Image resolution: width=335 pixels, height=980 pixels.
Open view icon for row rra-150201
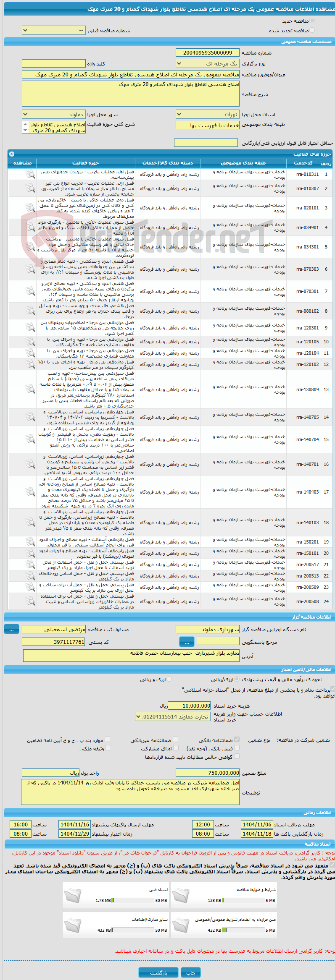click(30, 542)
